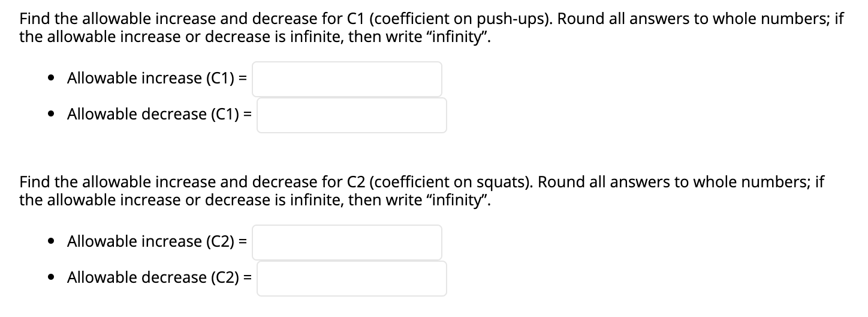Click the Allowable increase (C1) input field
Viewport: 868px width, 317px height.
click(x=346, y=79)
